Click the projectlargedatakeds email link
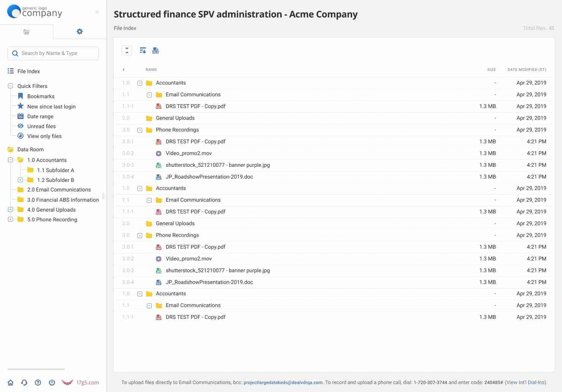Viewport: 562px width, 392px height. (283, 383)
